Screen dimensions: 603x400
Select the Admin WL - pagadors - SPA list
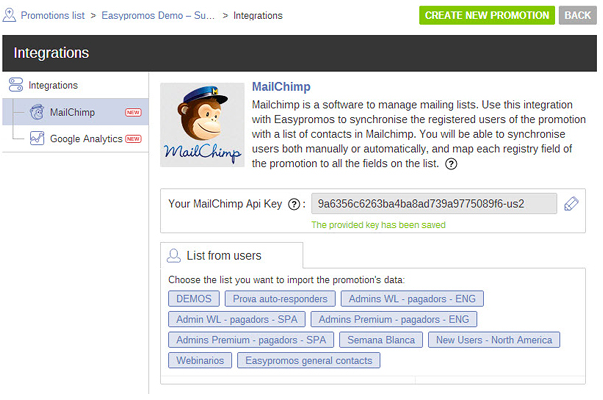pyautogui.click(x=237, y=319)
